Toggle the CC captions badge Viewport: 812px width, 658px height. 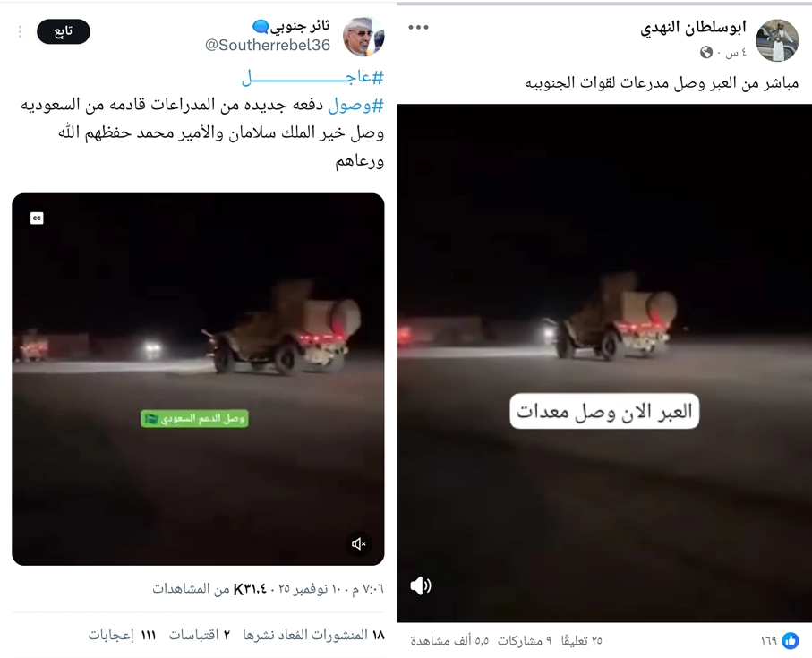37,218
